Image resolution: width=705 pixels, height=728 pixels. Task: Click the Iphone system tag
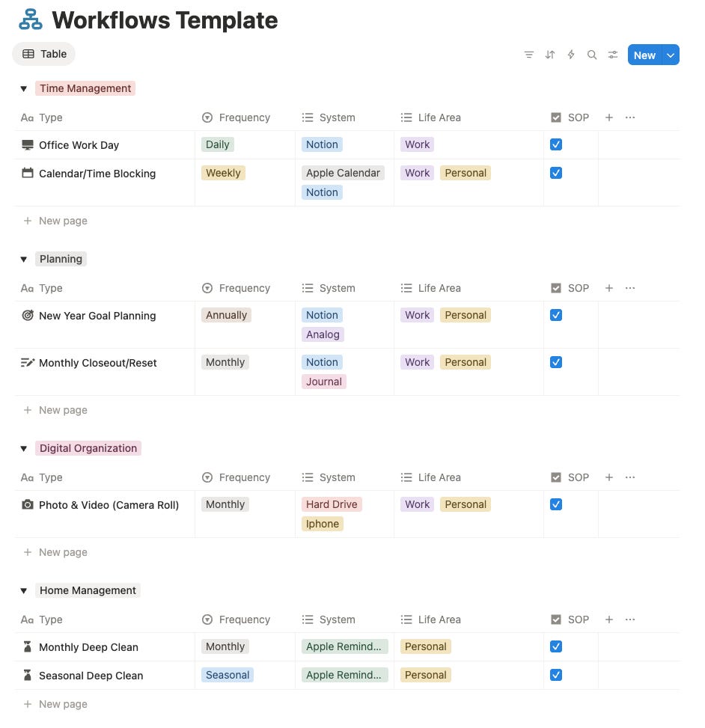pyautogui.click(x=323, y=524)
